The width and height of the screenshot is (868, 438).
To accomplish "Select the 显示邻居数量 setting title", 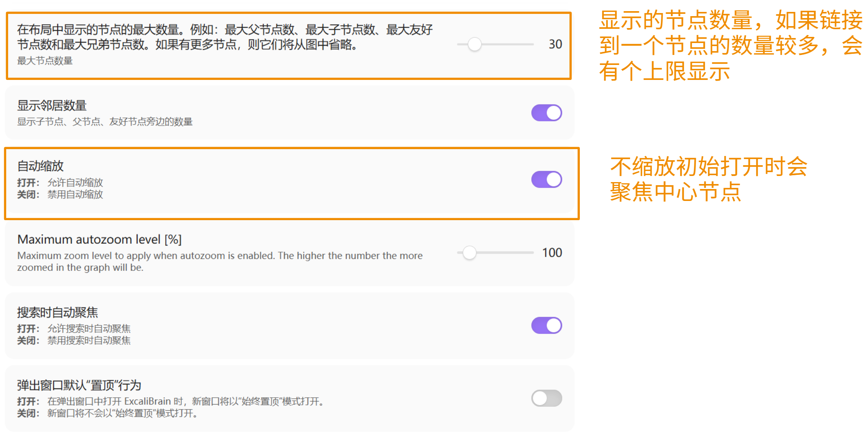I will click(52, 105).
